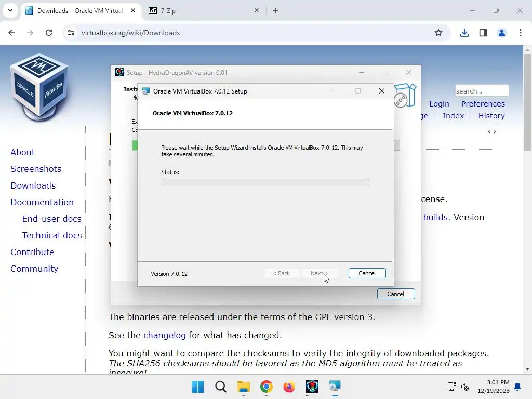Toggle the Chrome side panel
532x399 pixels.
[x=483, y=33]
